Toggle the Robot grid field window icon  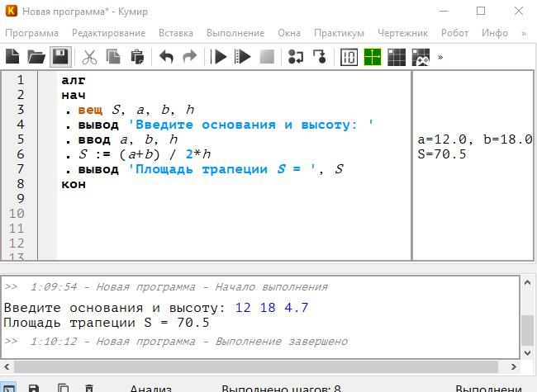(397, 57)
